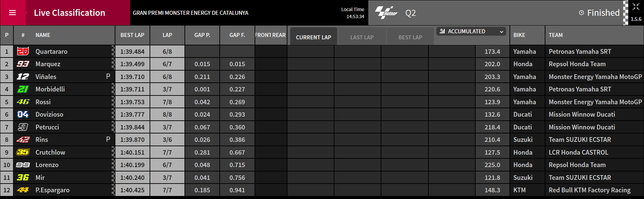Switch to the CURRENT LAP tab

[313, 37]
